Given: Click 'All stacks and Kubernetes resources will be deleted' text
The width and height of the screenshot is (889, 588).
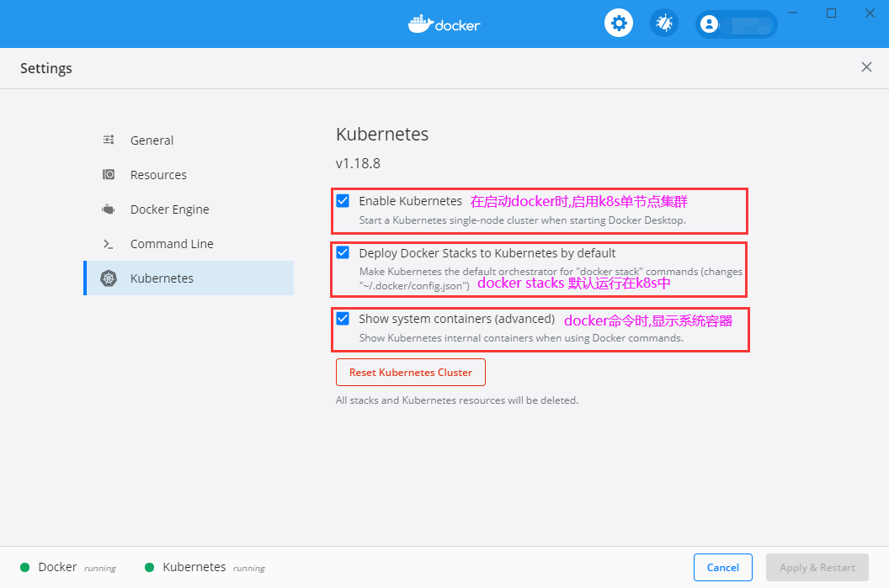Looking at the screenshot, I should point(457,400).
